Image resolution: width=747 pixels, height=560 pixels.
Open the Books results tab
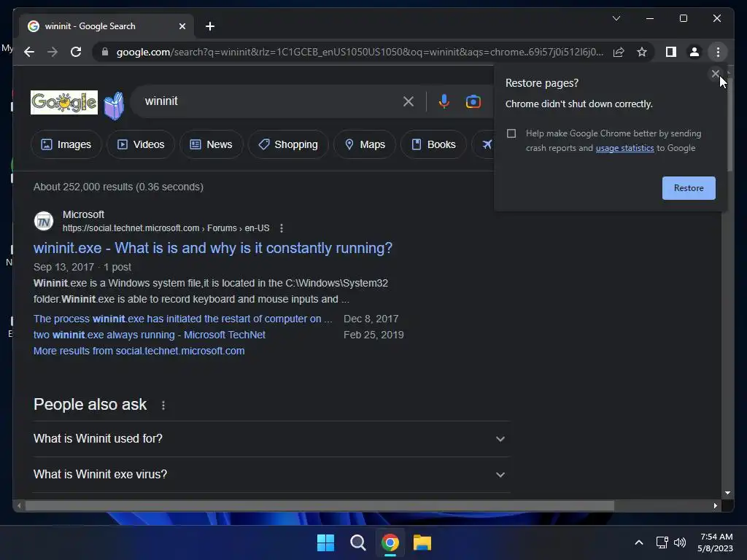(433, 144)
